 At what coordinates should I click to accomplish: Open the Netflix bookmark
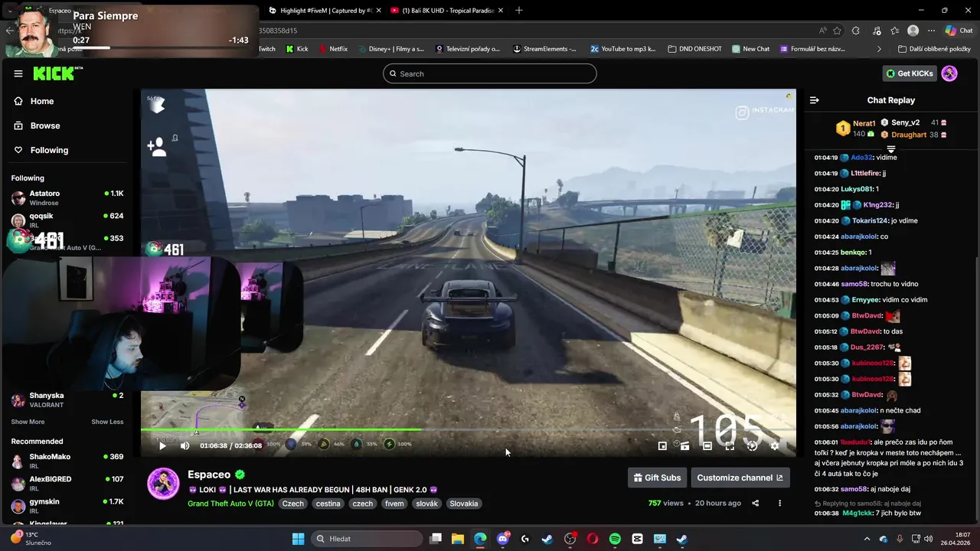(332, 49)
